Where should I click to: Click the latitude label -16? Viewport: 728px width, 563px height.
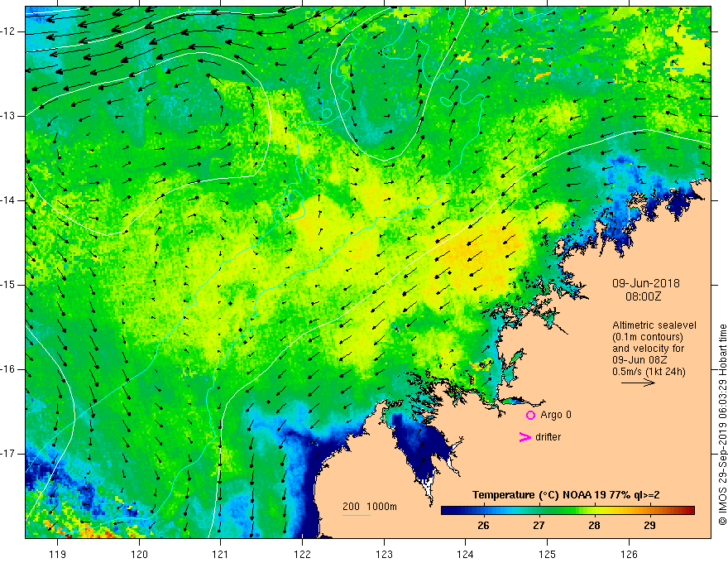pos(8,369)
